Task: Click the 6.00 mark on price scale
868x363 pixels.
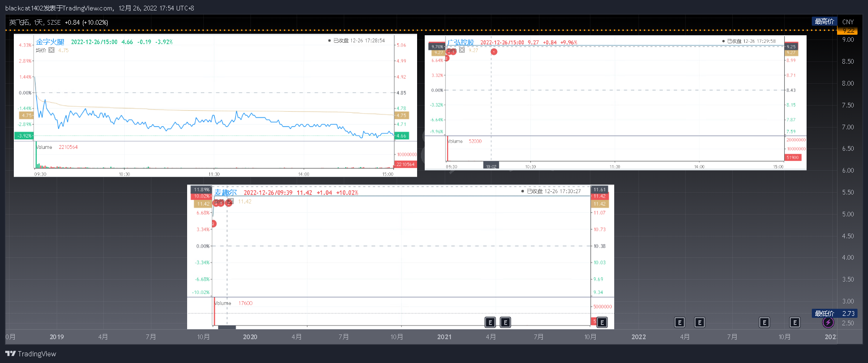Action: pos(848,170)
